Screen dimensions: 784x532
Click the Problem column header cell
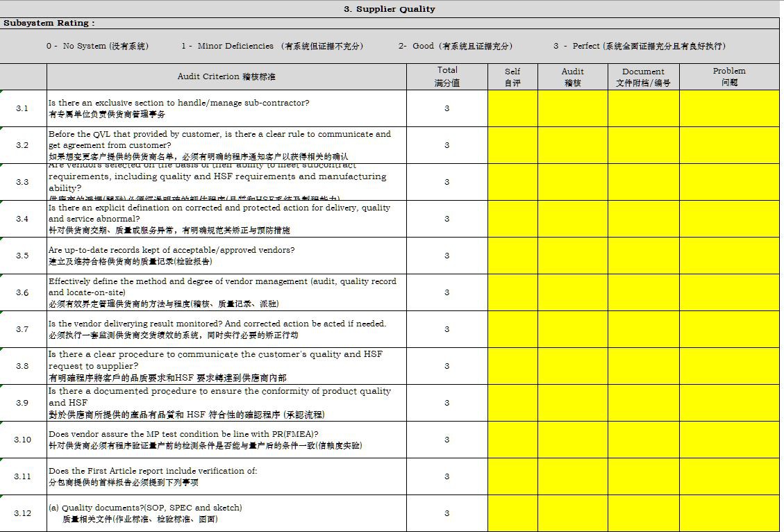pyautogui.click(x=729, y=77)
